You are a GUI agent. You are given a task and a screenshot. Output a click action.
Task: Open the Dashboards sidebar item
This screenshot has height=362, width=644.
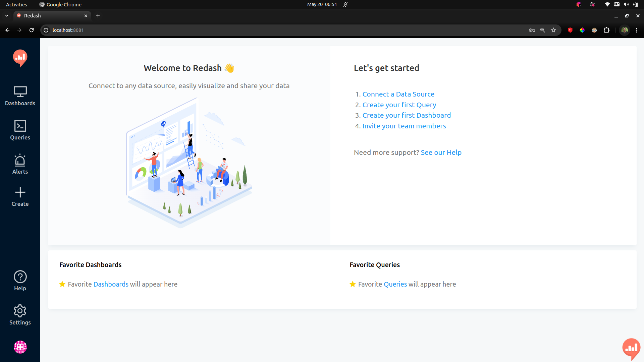pos(20,96)
